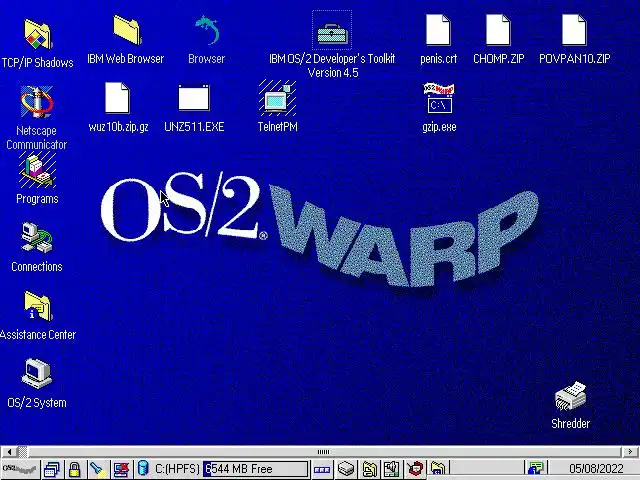
Task: Open the Assistance Center folder
Action: click(38, 306)
